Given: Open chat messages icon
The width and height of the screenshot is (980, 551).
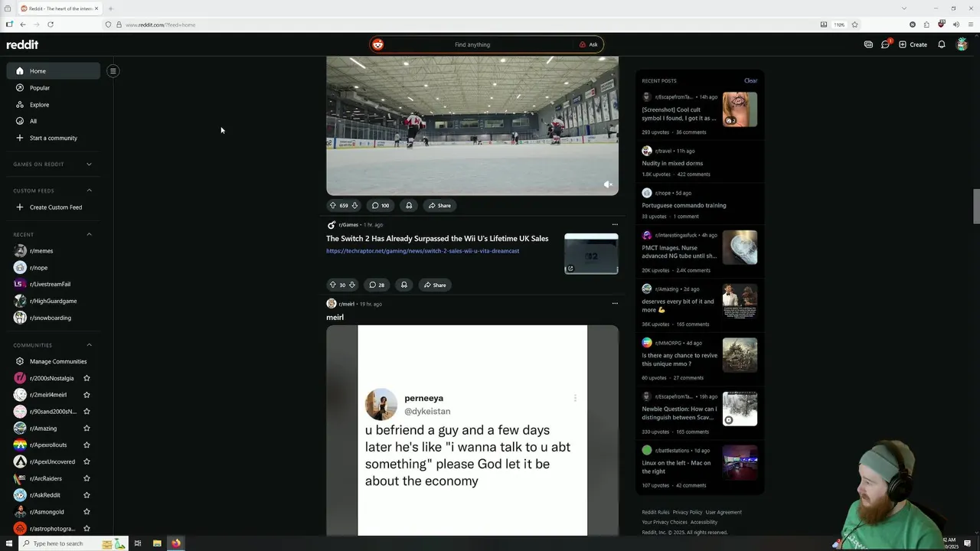Looking at the screenshot, I should [x=886, y=44].
